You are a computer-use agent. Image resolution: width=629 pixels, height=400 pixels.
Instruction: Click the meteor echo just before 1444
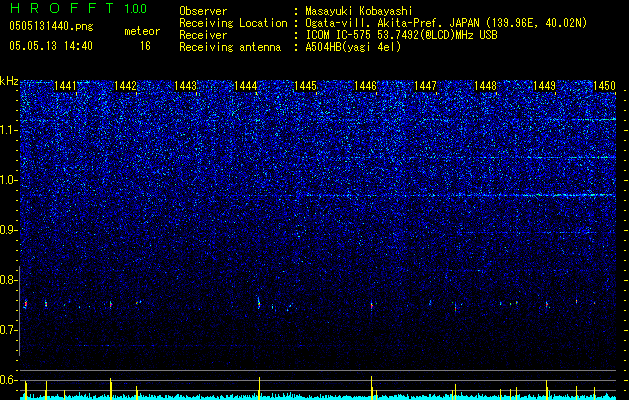tap(259, 303)
